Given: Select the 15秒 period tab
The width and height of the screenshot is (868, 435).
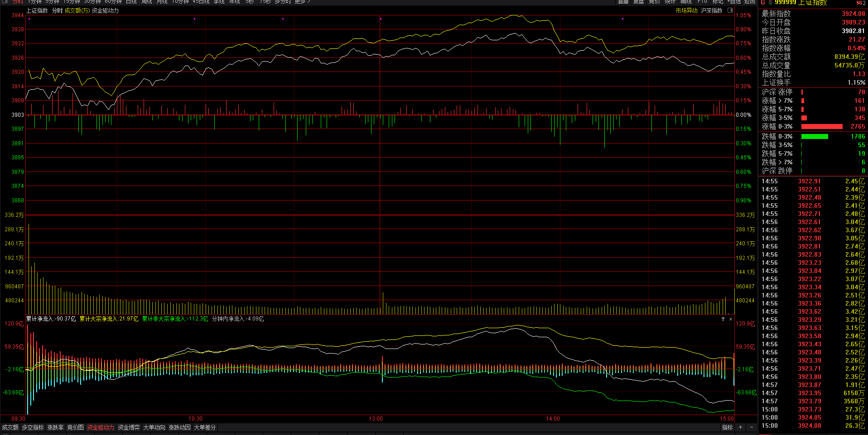Looking at the screenshot, I should pyautogui.click(x=265, y=1).
